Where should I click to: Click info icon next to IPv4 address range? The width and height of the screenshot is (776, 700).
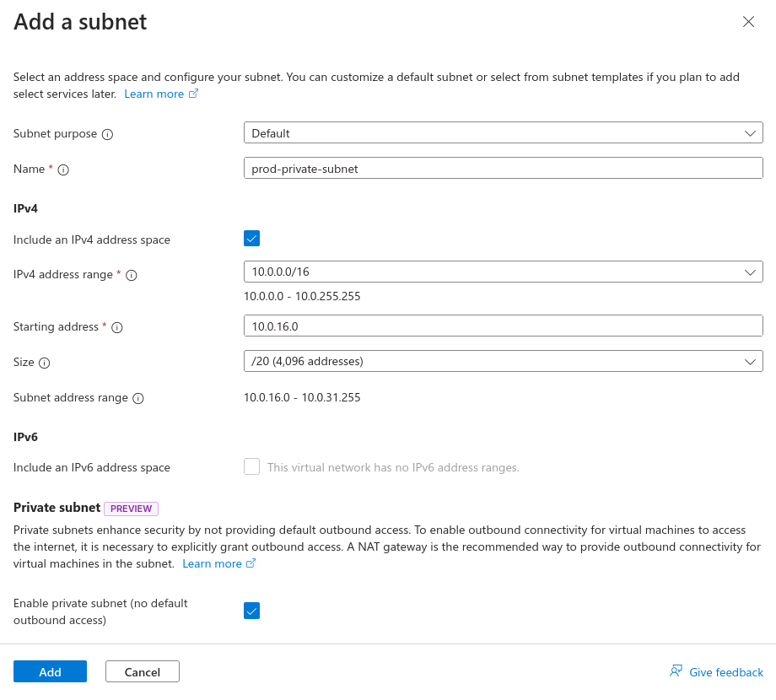[x=132, y=275]
